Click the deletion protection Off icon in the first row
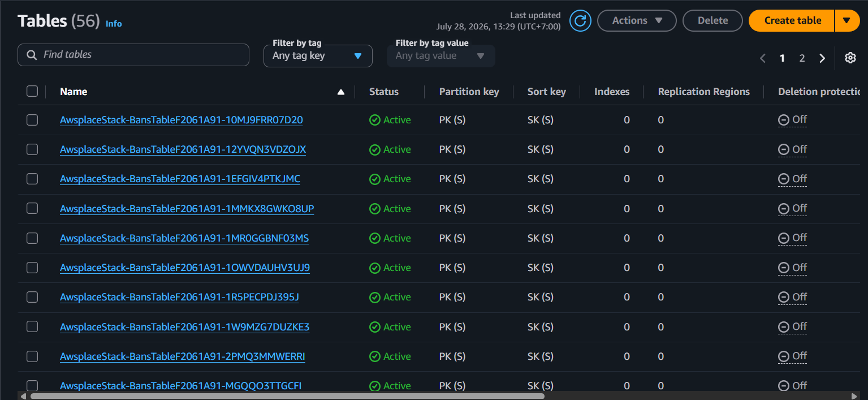This screenshot has width=868, height=400. point(784,120)
